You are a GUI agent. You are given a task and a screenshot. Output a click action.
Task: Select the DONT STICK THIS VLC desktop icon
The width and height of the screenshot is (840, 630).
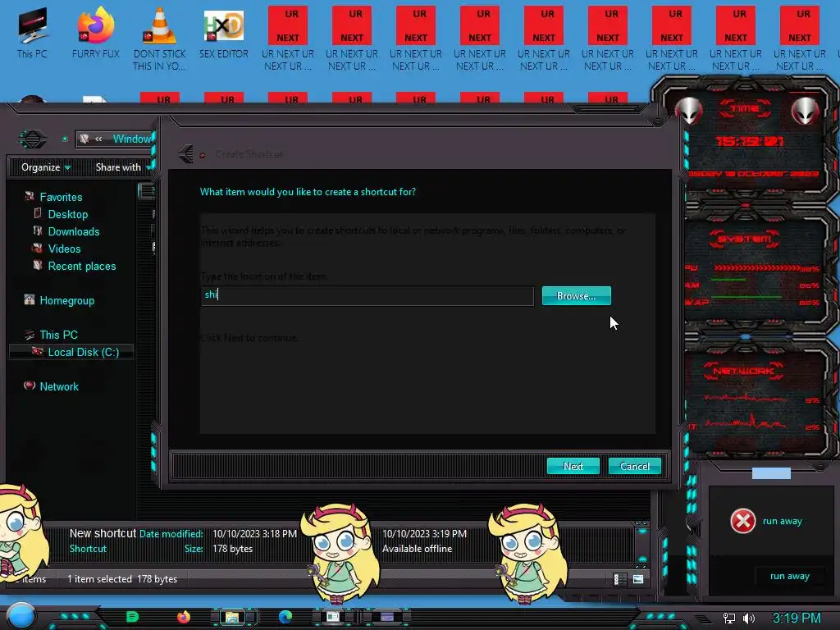(160, 39)
